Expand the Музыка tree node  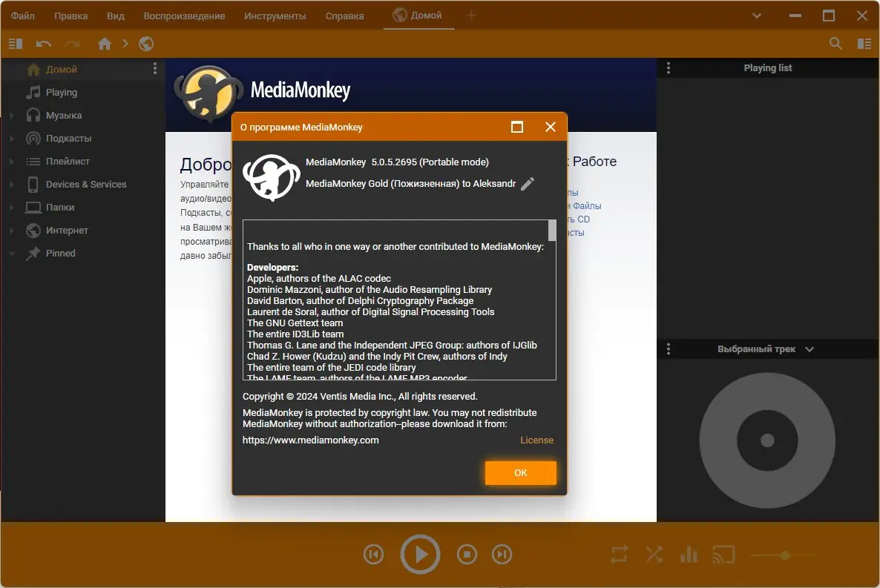pos(11,116)
